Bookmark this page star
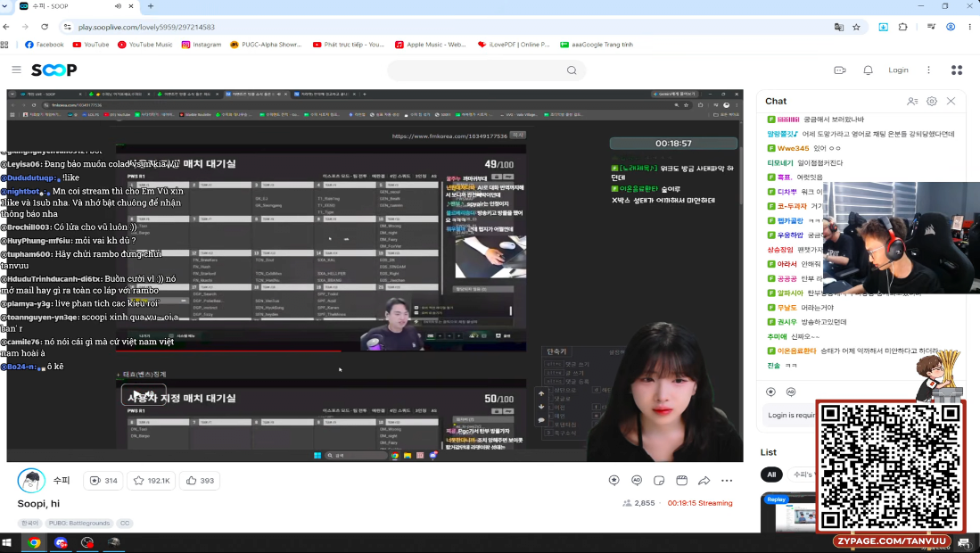 click(856, 27)
